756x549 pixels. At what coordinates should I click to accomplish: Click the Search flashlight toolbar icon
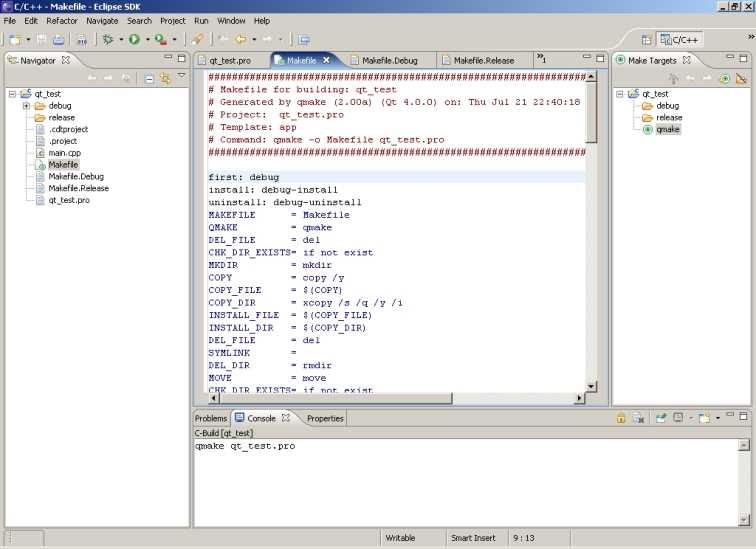click(197, 40)
